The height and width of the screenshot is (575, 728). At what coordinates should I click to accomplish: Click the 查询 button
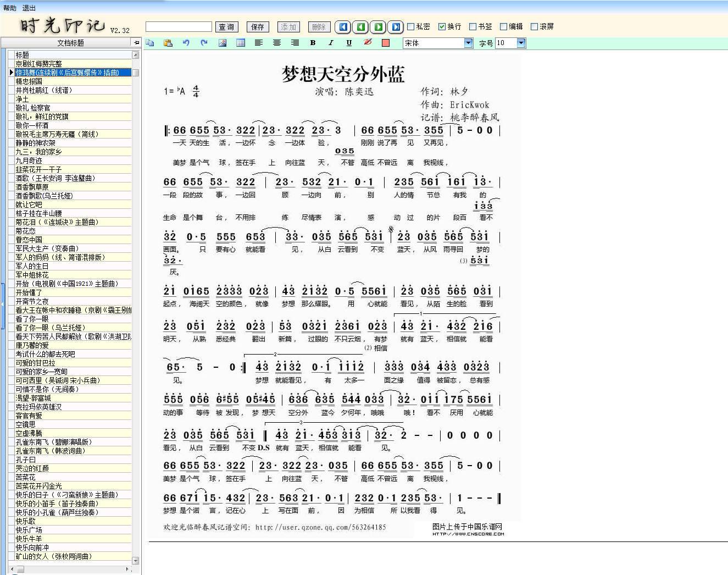(226, 26)
